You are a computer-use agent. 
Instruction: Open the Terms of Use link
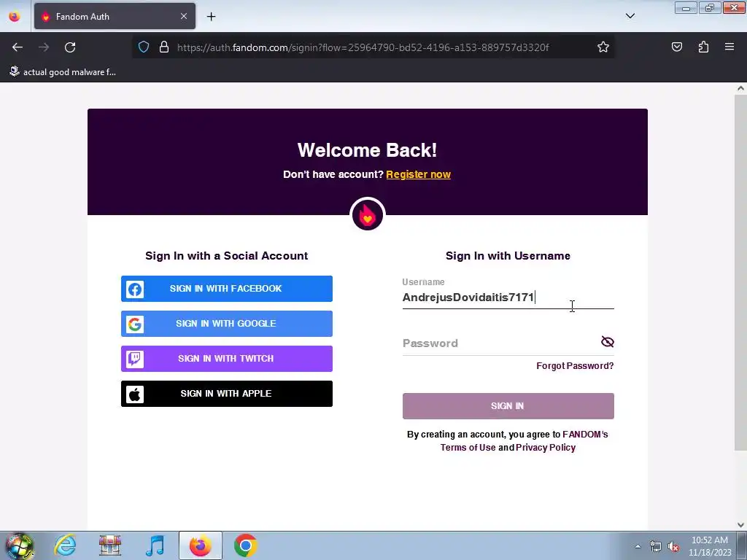(468, 448)
